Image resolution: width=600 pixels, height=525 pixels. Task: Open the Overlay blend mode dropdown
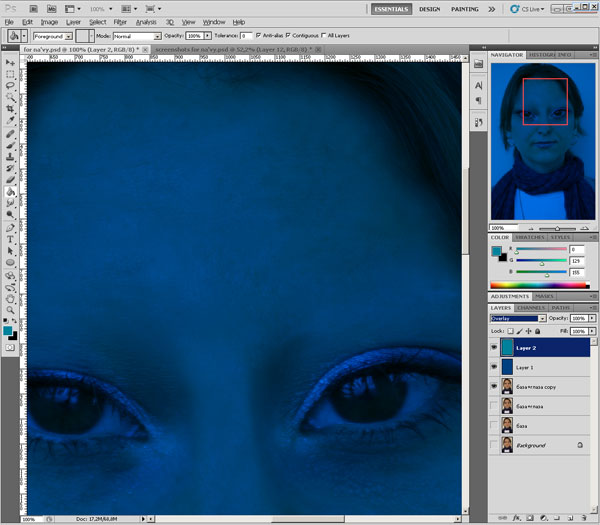pyautogui.click(x=517, y=318)
